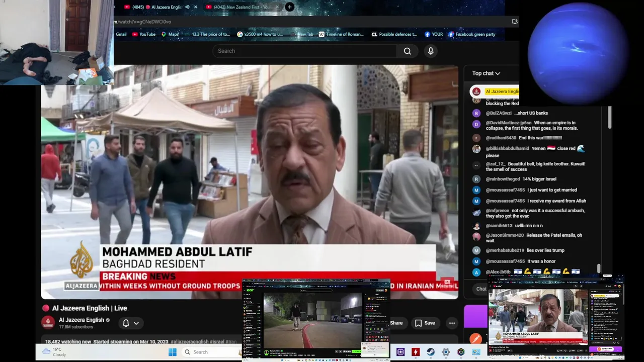This screenshot has height=362, width=644.
Task: Click @BulZASwzi username in chat
Action: [x=499, y=113]
